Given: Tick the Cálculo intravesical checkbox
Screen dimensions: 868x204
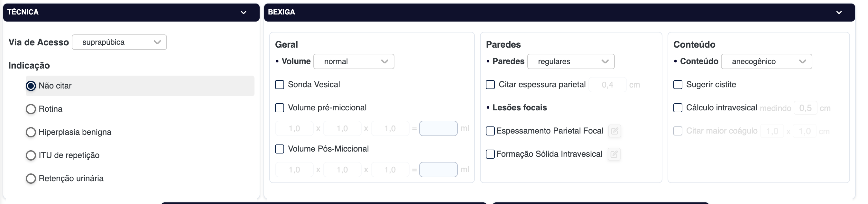Looking at the screenshot, I should tap(678, 108).
